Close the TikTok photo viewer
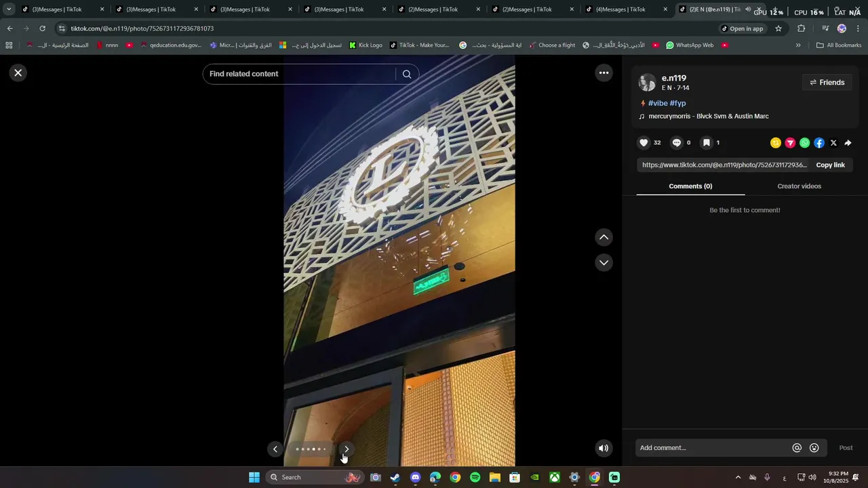This screenshot has height=488, width=868. tap(18, 73)
